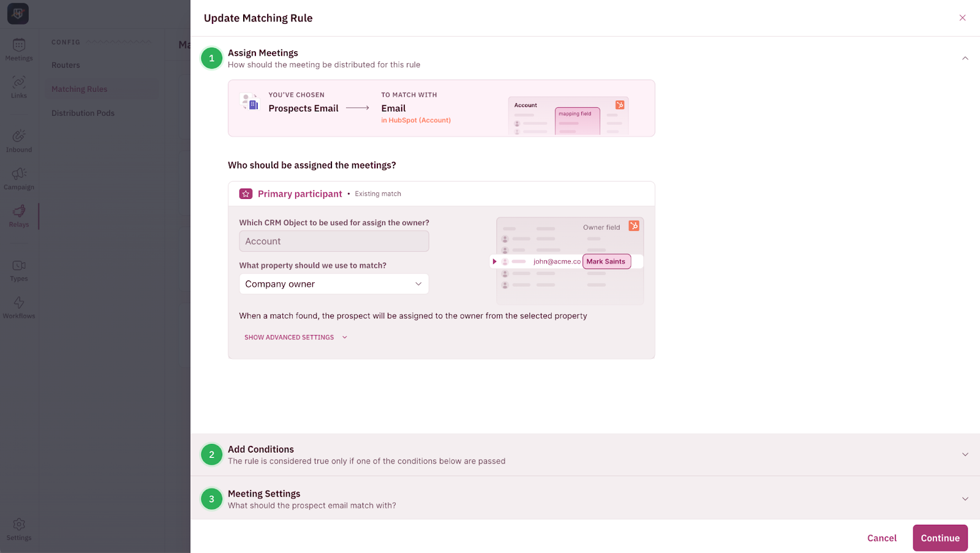Expand the Meeting Settings section
The width and height of the screenshot is (980, 553).
[x=965, y=499]
